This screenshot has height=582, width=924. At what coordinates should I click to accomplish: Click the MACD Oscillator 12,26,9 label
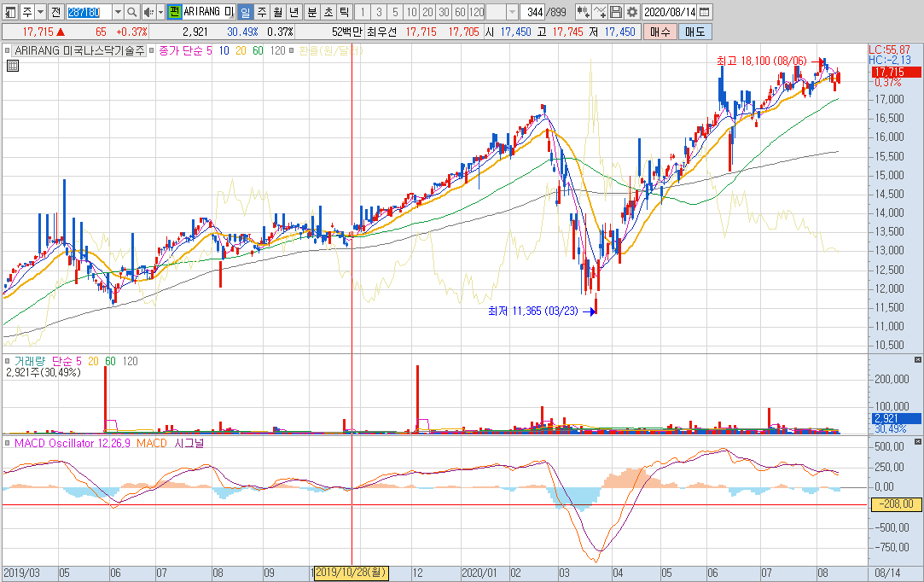[x=73, y=444]
